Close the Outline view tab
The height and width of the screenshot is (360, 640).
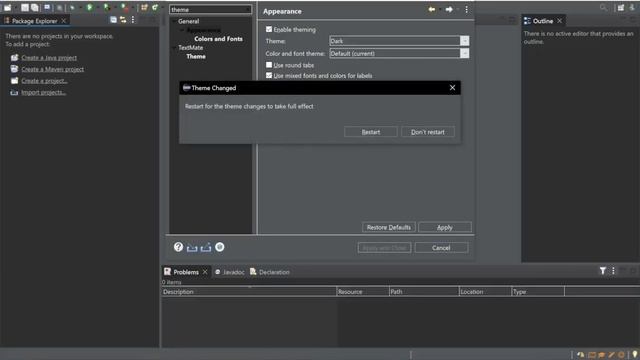(560, 21)
